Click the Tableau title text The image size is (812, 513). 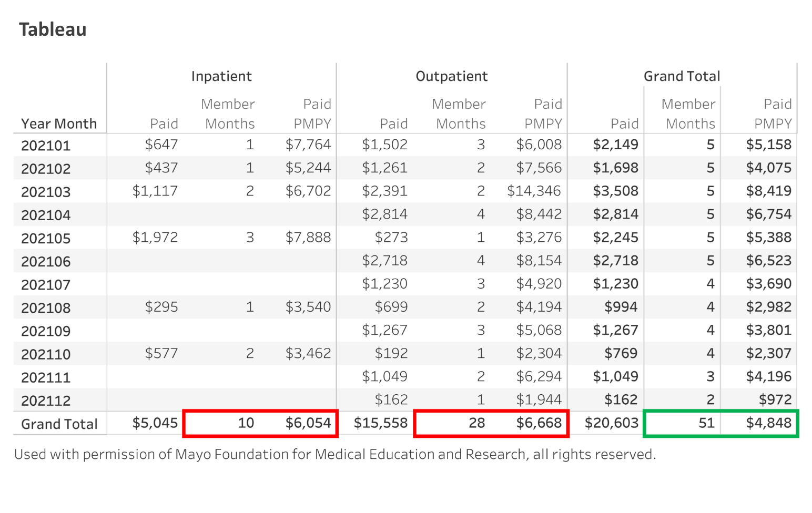(53, 29)
